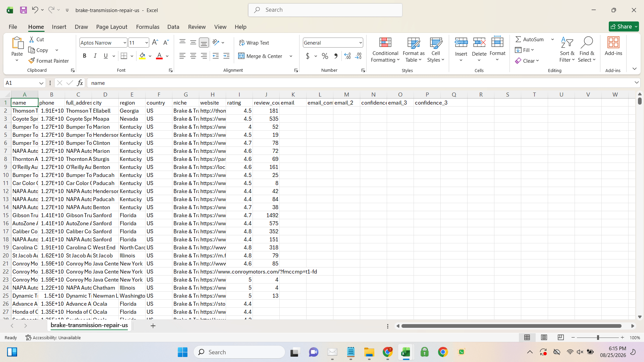Image resolution: width=644 pixels, height=362 pixels.
Task: Apply the red font color
Action: point(159,56)
